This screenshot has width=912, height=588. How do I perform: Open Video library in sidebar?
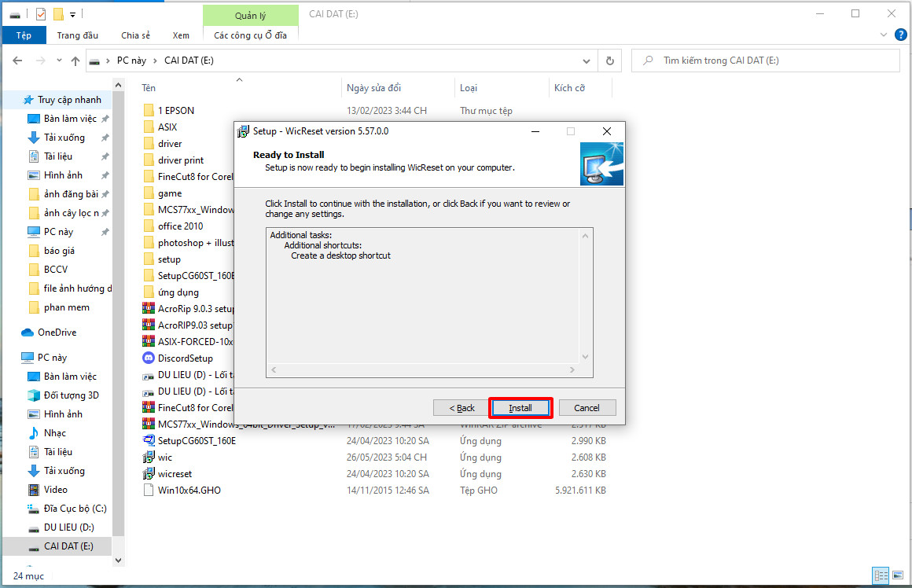pos(55,490)
